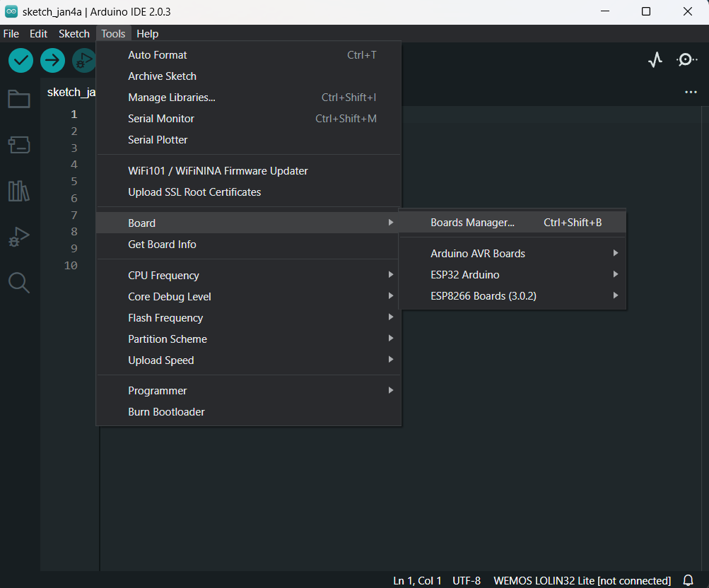Screen dimensions: 709x588
Task: Open the editor tab three-dots menu
Action: tap(691, 92)
